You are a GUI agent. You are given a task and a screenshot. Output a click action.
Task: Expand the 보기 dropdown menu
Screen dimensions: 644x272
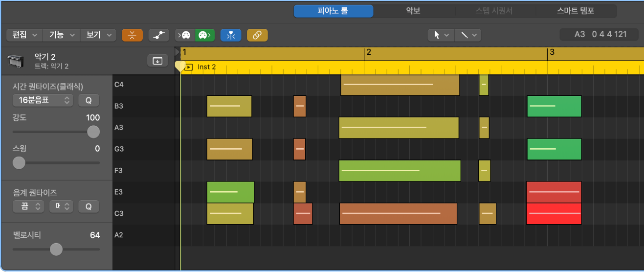[x=98, y=35]
